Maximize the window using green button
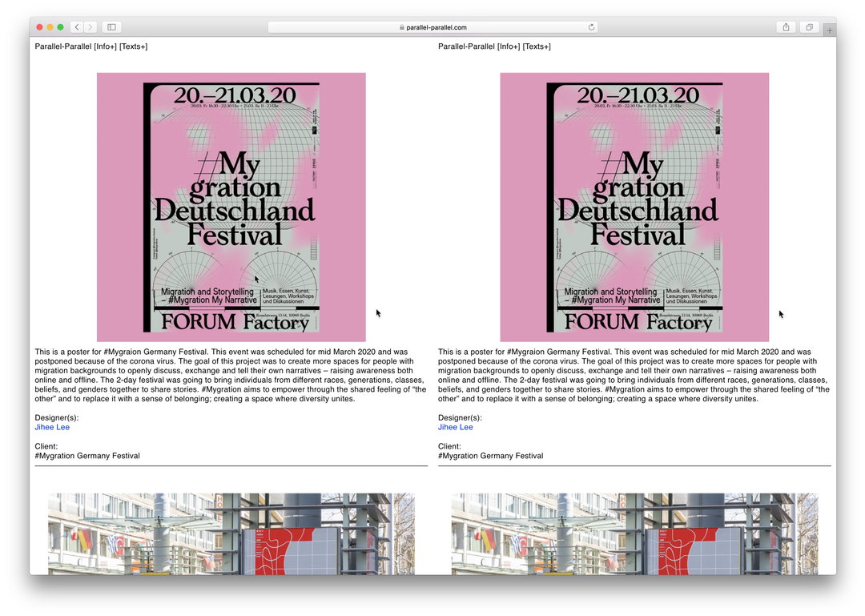Screen dimensions: 865x616 (61, 27)
